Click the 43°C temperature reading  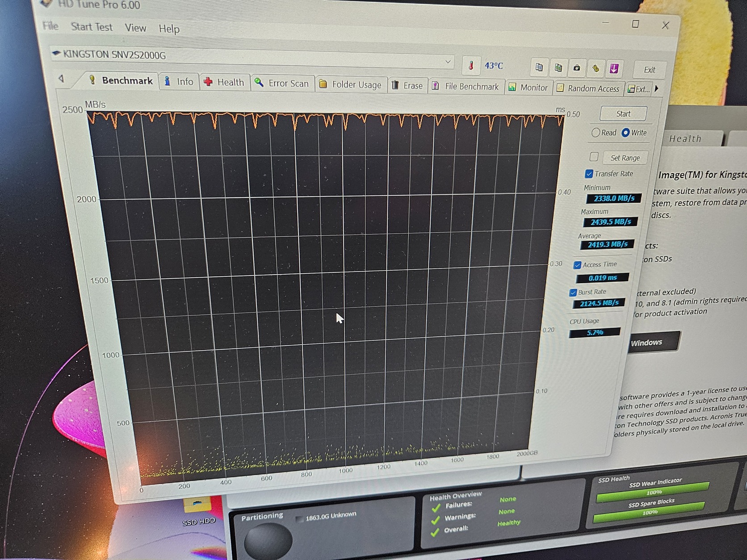(x=494, y=66)
